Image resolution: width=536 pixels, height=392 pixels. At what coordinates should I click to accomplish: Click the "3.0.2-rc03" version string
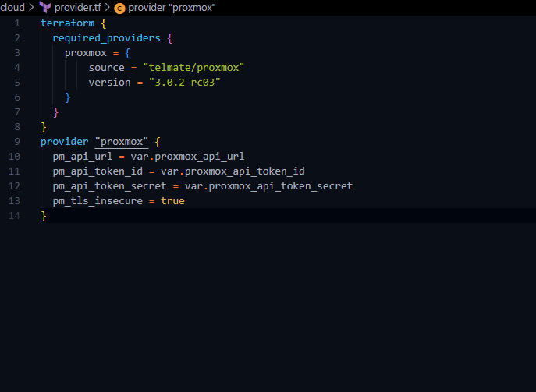(x=185, y=83)
